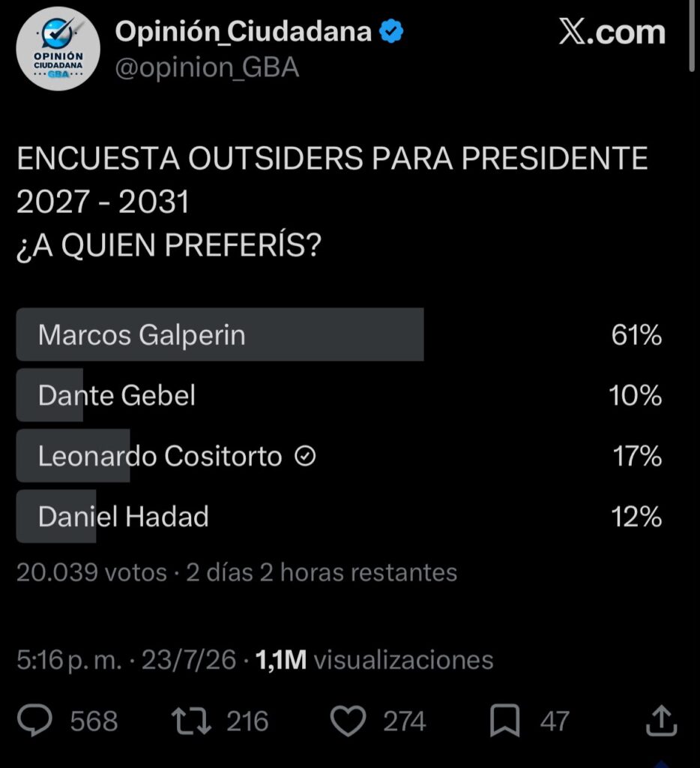
Task: Open Opinión_Ciudadana profile name
Action: (244, 31)
